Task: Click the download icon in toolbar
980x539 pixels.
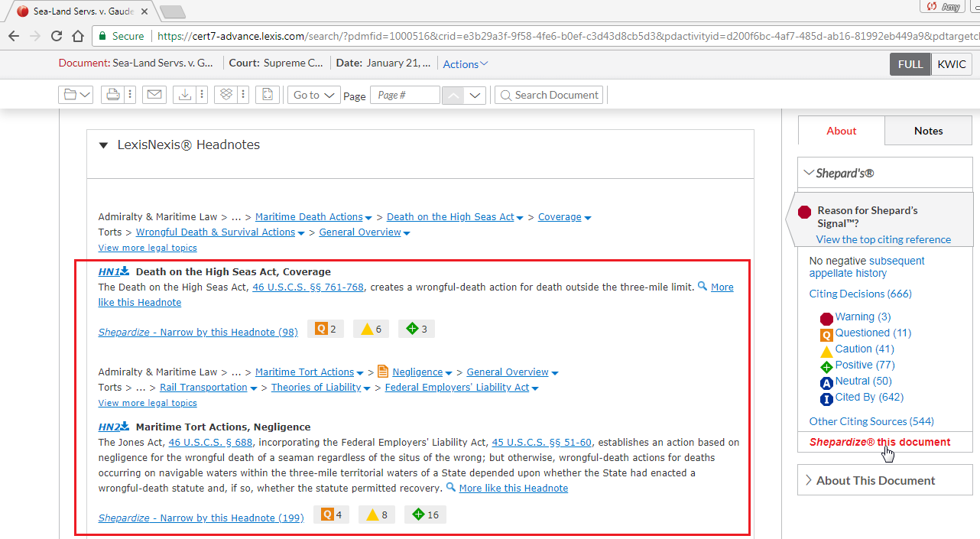Action: tap(184, 95)
